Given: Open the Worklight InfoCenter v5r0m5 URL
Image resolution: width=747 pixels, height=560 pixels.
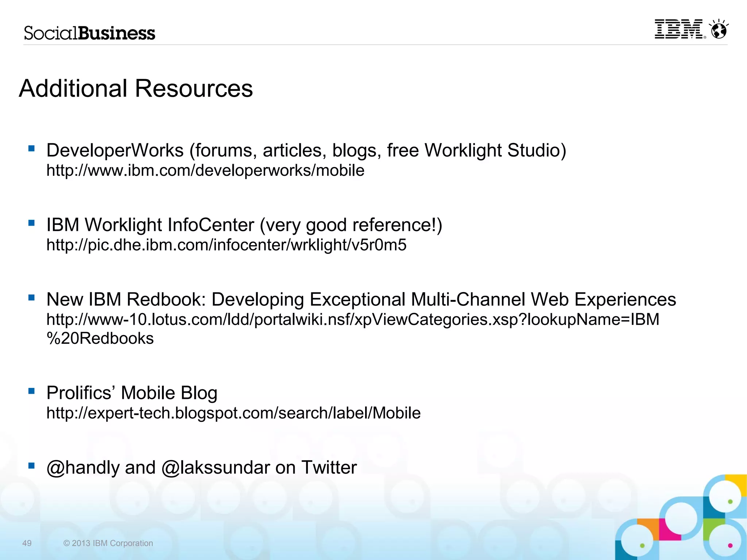Looking at the screenshot, I should pyautogui.click(x=226, y=245).
